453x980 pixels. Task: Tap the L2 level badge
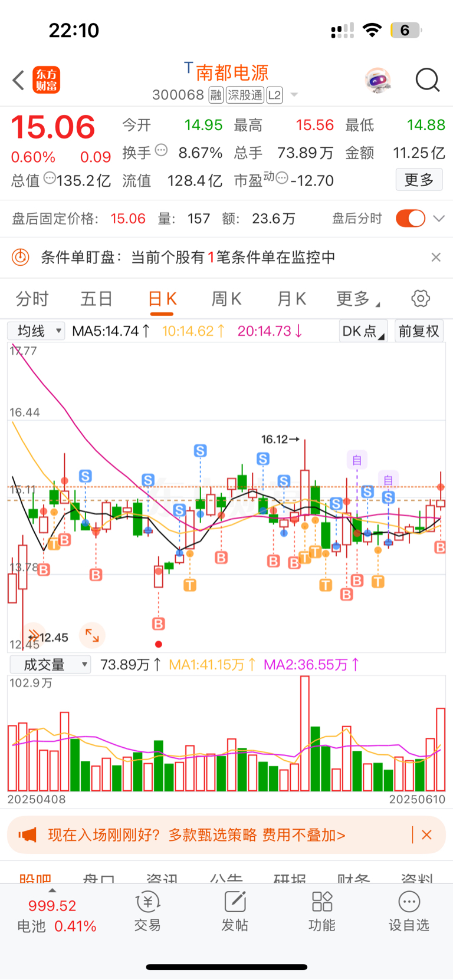(275, 95)
